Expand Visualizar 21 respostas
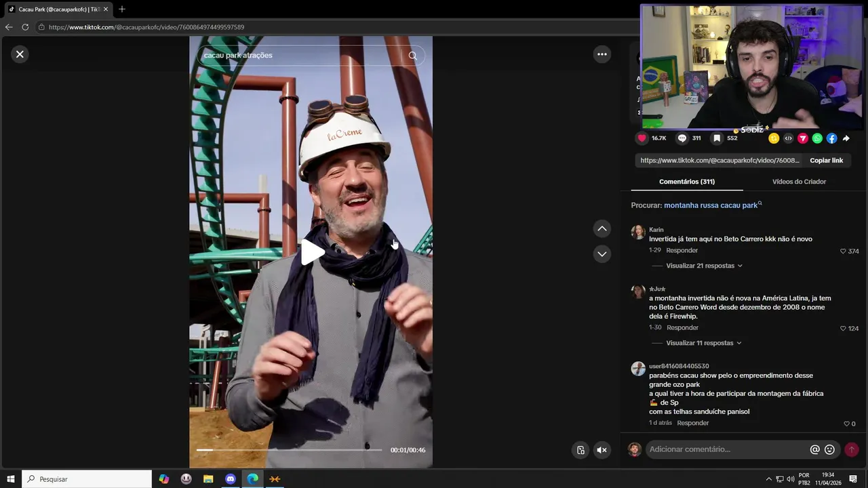Image resolution: width=868 pixels, height=488 pixels. [704, 266]
